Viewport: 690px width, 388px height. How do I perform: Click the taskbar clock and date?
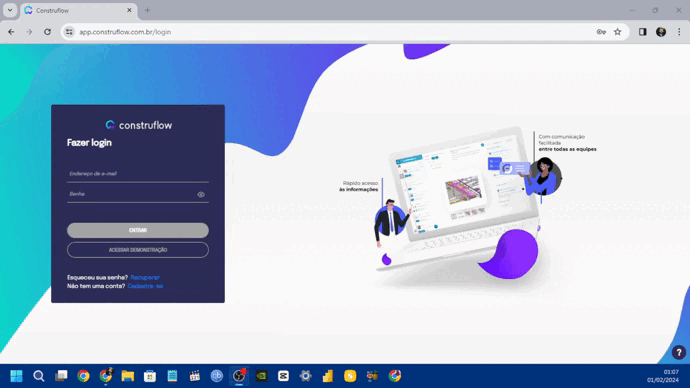point(663,376)
